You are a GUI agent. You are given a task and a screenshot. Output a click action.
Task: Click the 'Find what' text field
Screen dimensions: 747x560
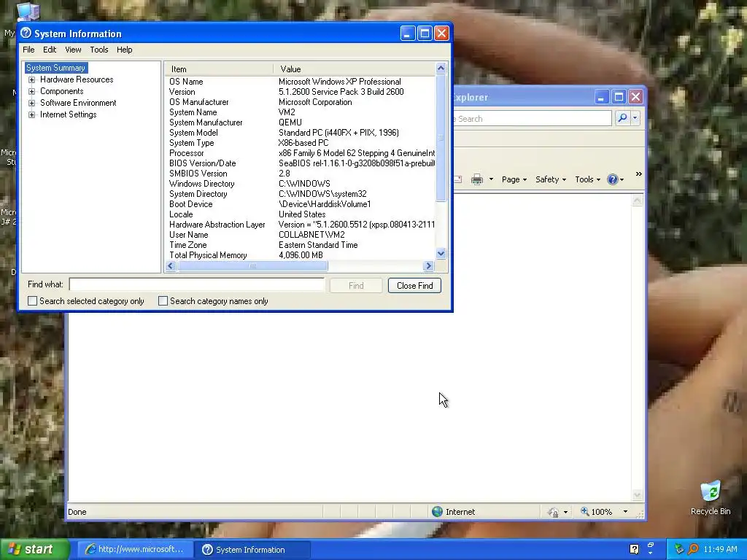click(197, 285)
